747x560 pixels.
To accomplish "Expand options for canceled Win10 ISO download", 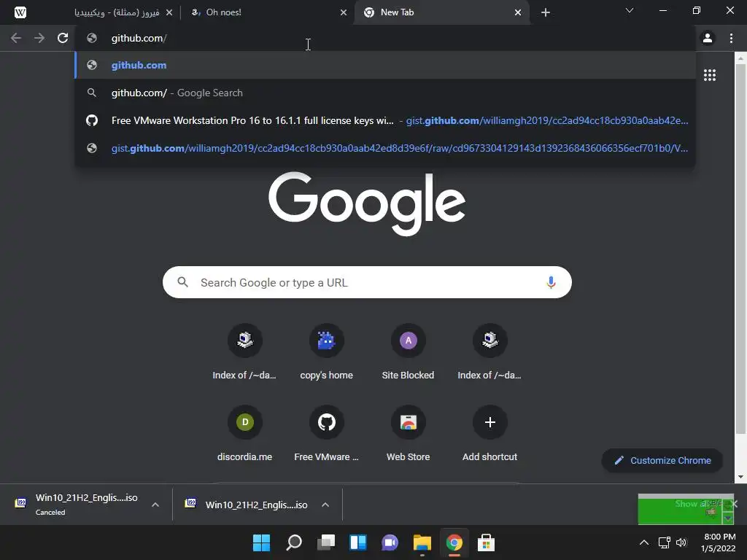I will coord(155,505).
